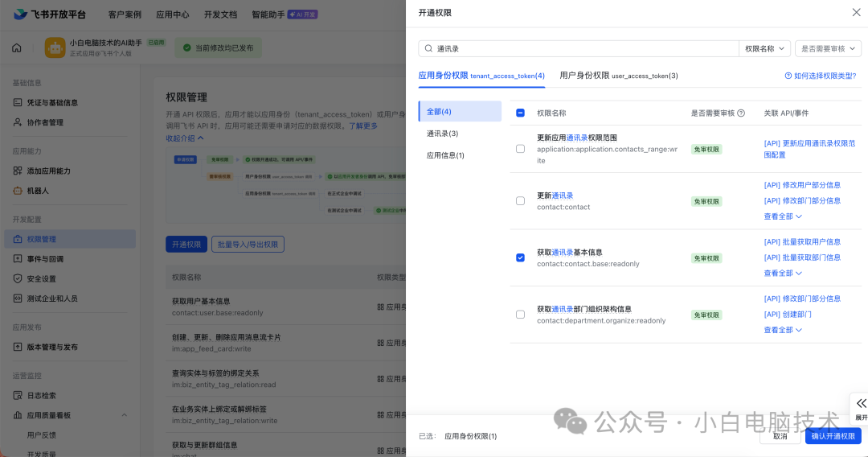Open the 是否需要审核 filter dropdown
This screenshot has height=457, width=868.
click(828, 49)
